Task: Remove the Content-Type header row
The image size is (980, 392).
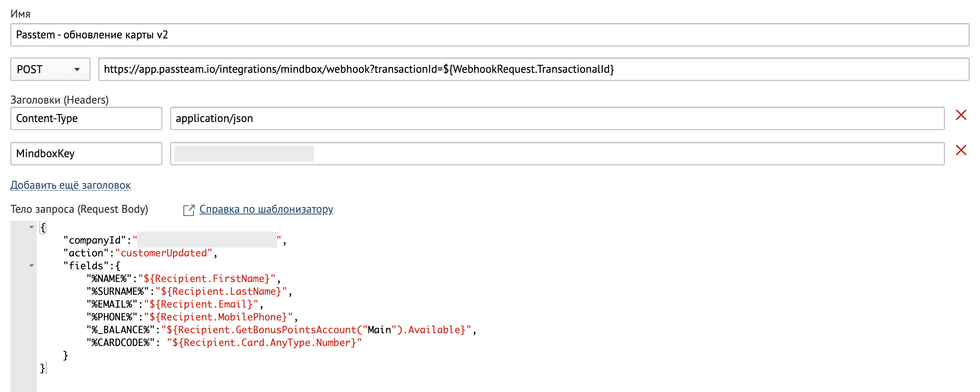Action: click(x=961, y=115)
